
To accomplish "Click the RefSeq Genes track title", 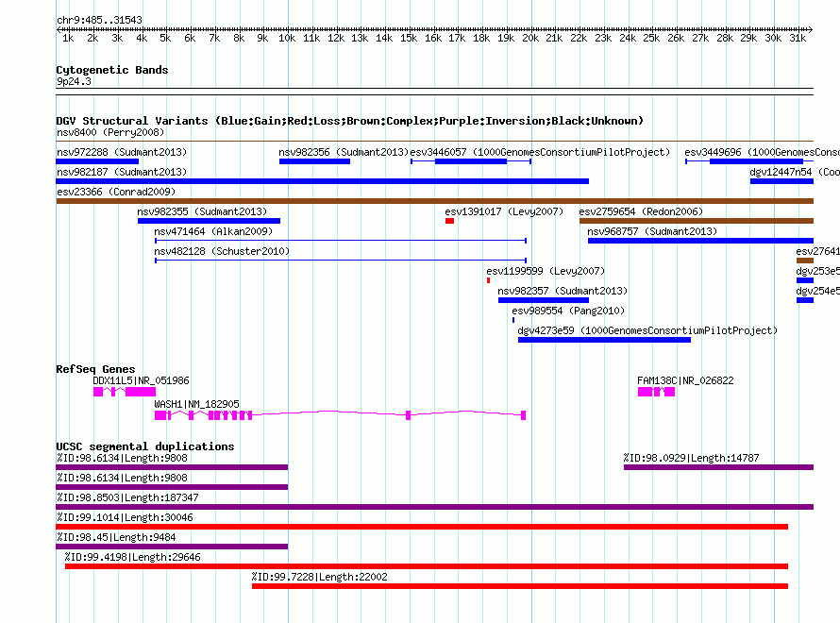I will [96, 369].
